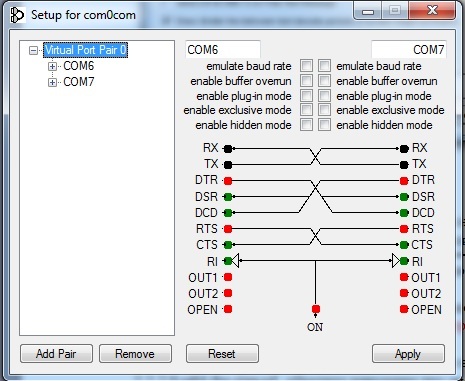
Task: Click COM6 CTS green pin indicator
Action: [x=228, y=245]
